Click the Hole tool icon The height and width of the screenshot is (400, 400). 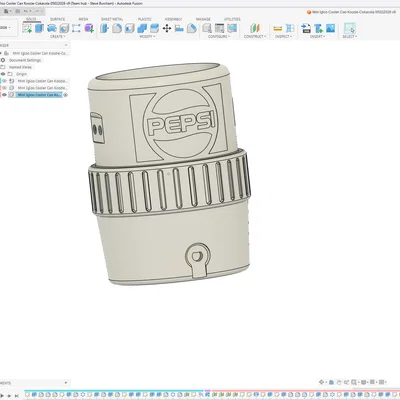point(64,28)
